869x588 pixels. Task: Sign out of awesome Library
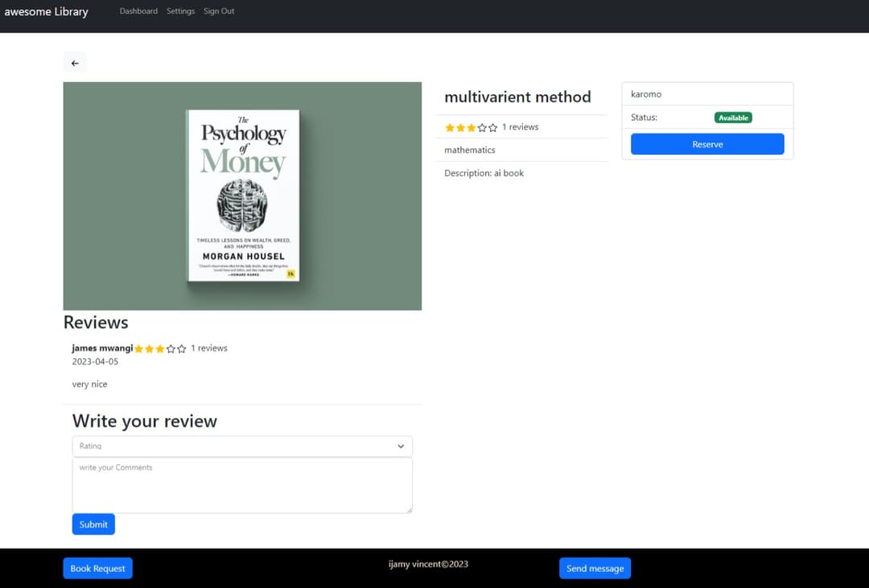(x=218, y=11)
